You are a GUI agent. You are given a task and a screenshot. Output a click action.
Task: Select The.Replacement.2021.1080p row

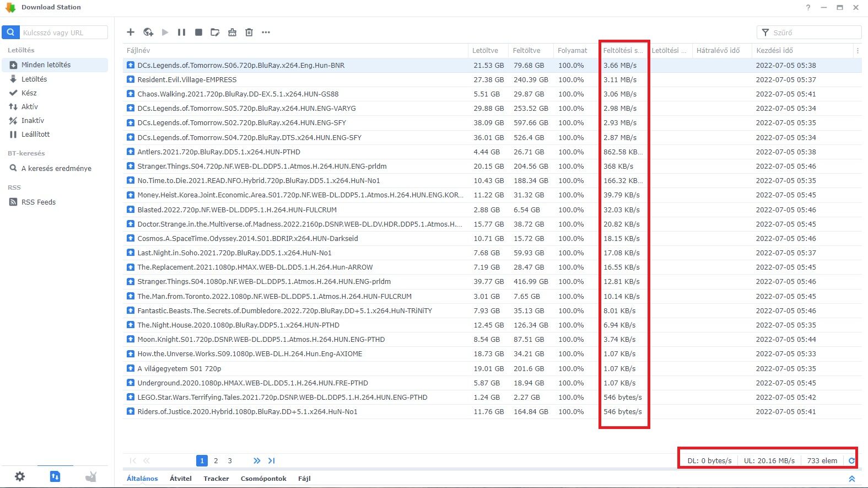pos(492,267)
